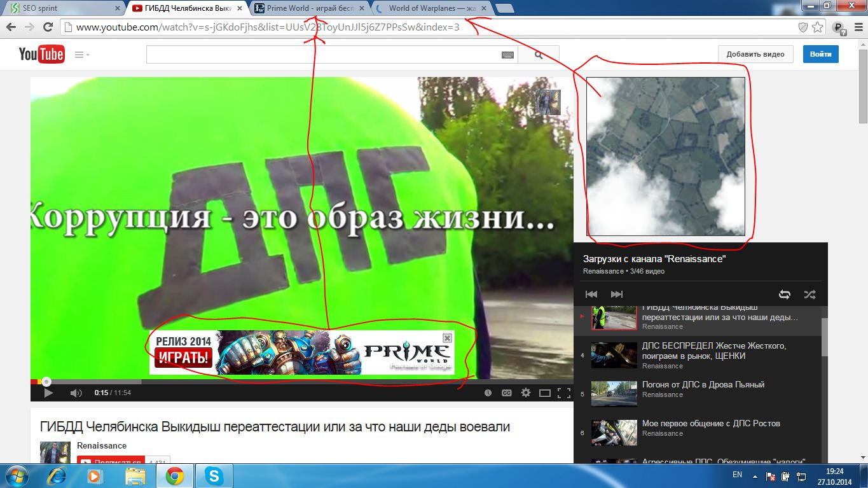Open the ruble extension icon

coord(839,28)
